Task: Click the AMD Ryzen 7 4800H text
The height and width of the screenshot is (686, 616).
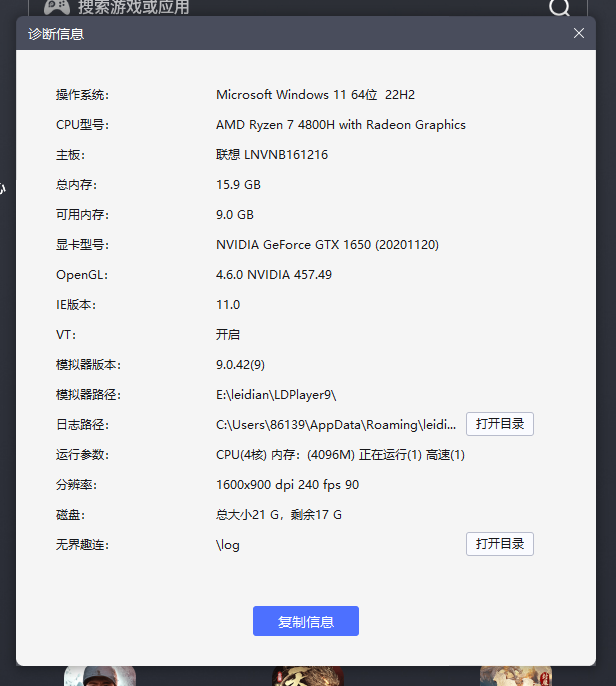Action: coord(340,125)
